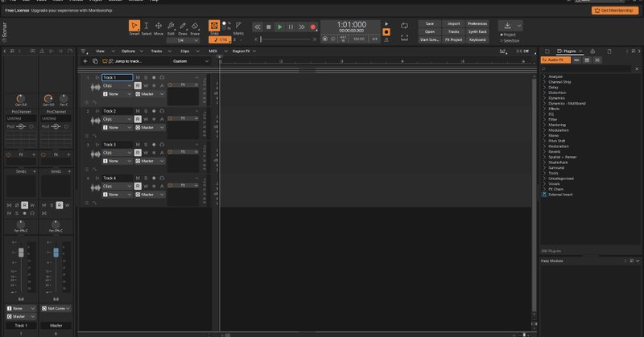Click the Track 1 name field
644x337 pixels.
117,77
